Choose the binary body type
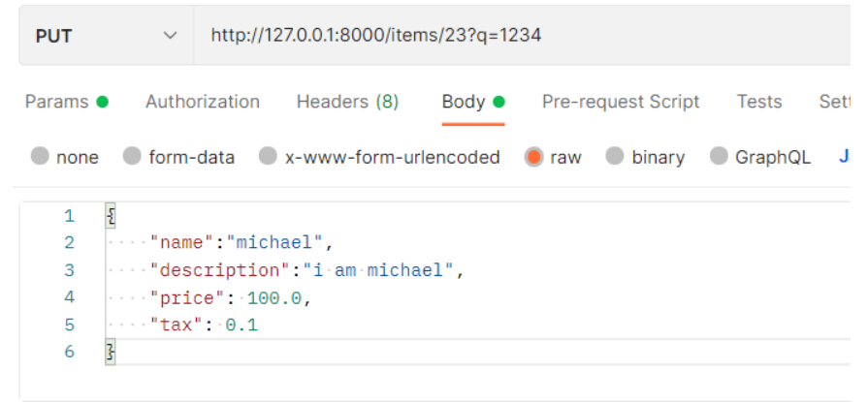Image resolution: width=868 pixels, height=402 pixels. [x=646, y=157]
